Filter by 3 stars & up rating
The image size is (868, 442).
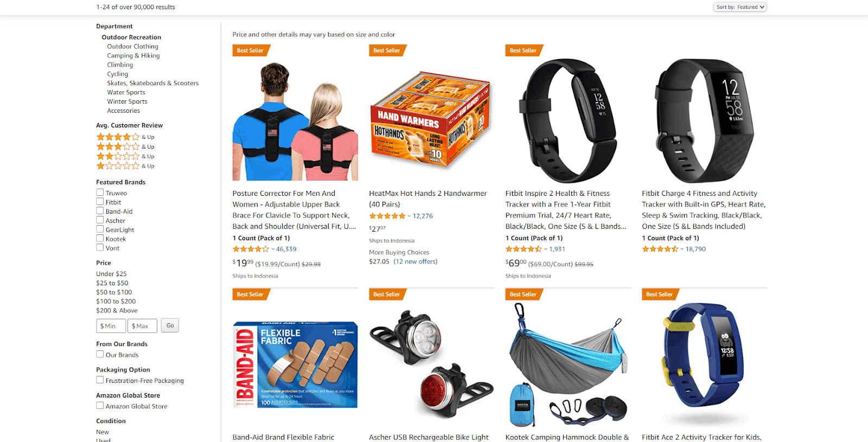tap(125, 146)
